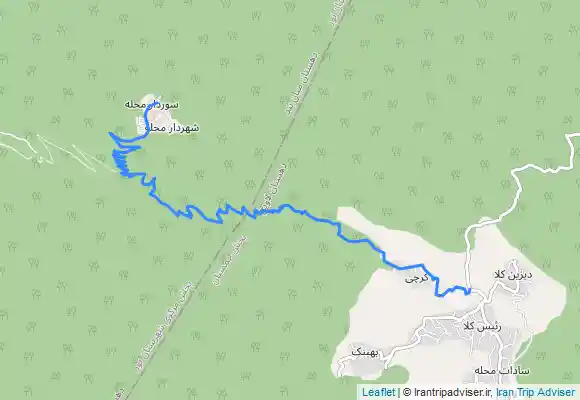Click the Irantripadviser.ir copyright text
Screen dimensions: 580x400
coord(447,392)
